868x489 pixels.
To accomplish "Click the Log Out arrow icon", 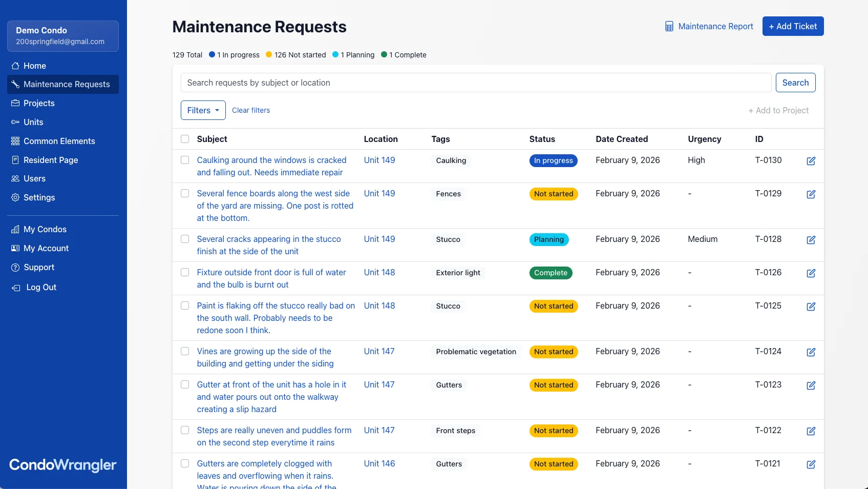I will click(16, 288).
